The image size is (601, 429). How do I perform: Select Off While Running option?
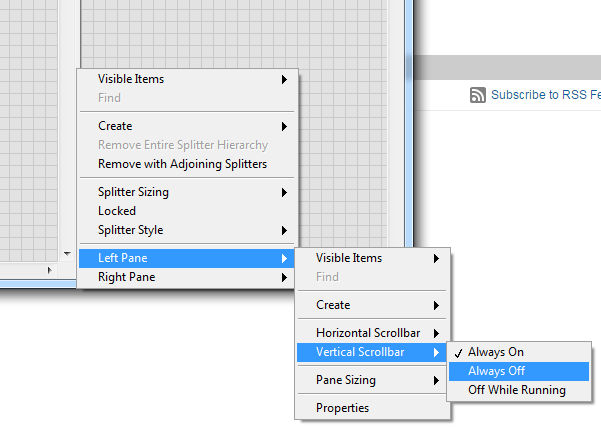[x=516, y=390]
